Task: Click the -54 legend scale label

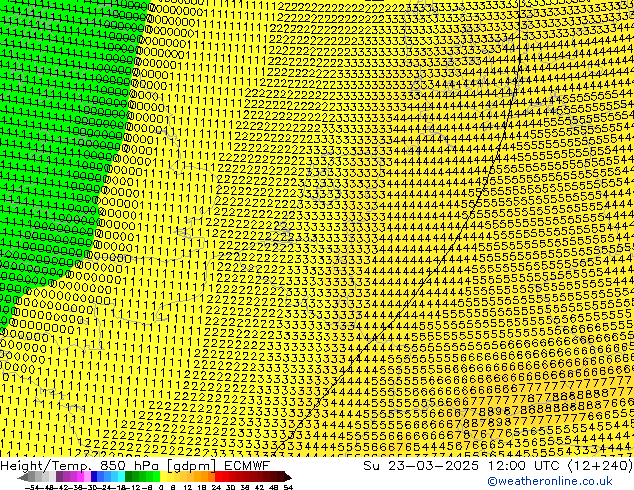Action: click(x=32, y=487)
